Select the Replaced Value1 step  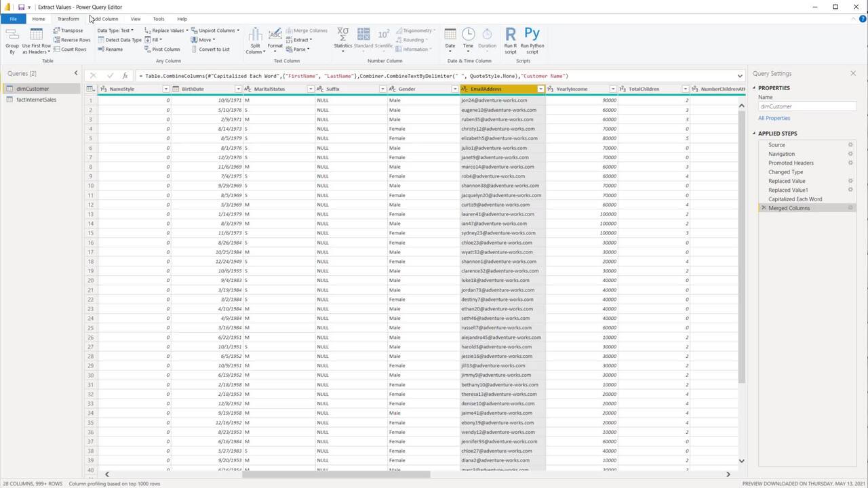pyautogui.click(x=788, y=190)
